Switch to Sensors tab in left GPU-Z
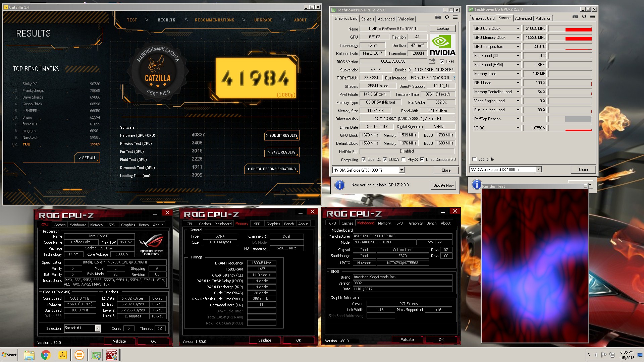This screenshot has width=644, height=362. 367,19
